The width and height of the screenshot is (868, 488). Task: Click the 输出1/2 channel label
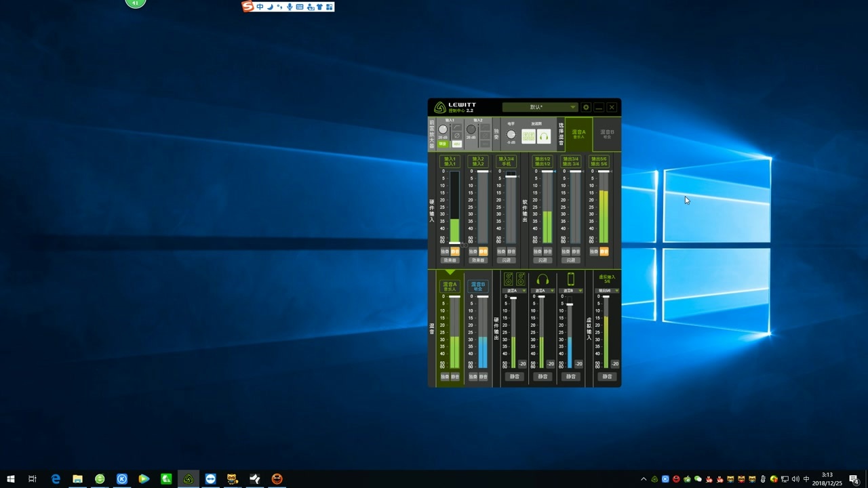(542, 161)
